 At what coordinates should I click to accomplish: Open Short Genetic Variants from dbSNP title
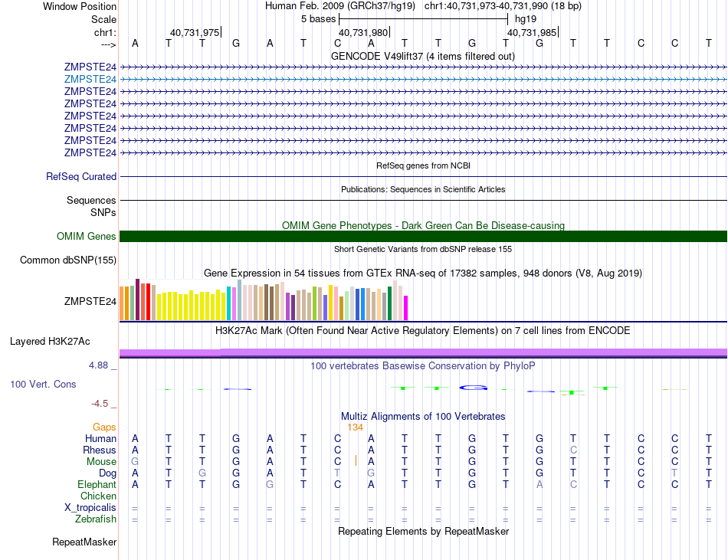[x=423, y=249]
